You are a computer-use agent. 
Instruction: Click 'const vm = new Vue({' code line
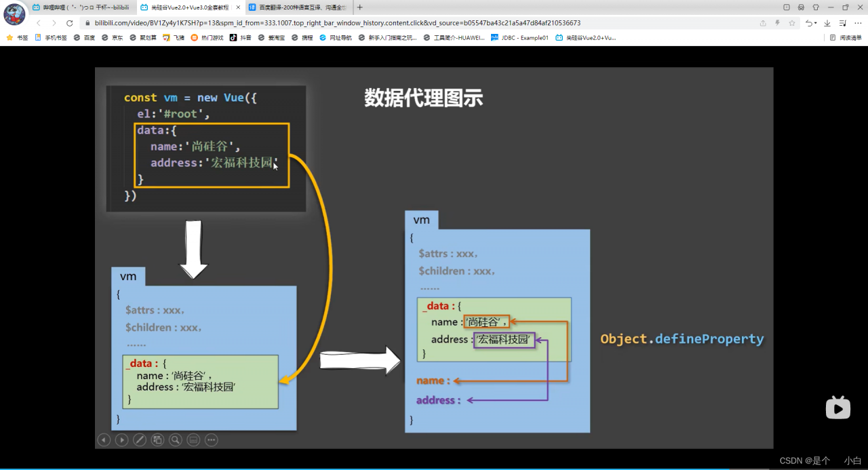pos(191,98)
